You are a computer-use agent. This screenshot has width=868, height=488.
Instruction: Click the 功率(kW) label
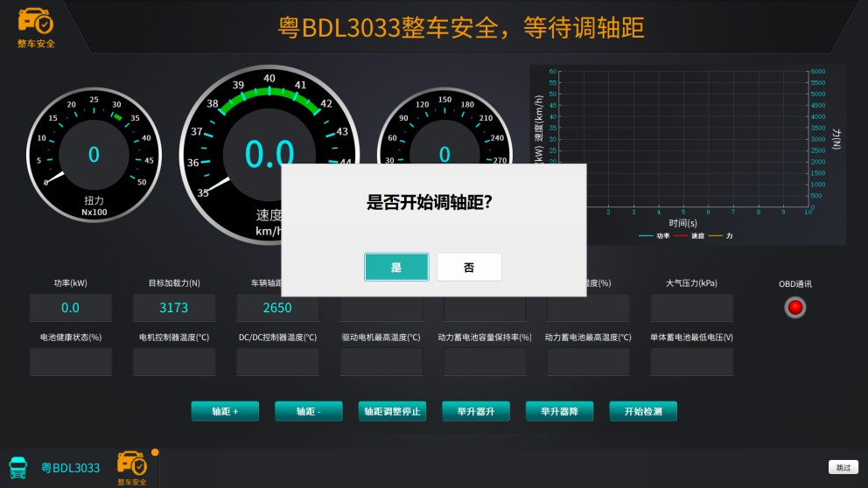pyautogui.click(x=70, y=282)
